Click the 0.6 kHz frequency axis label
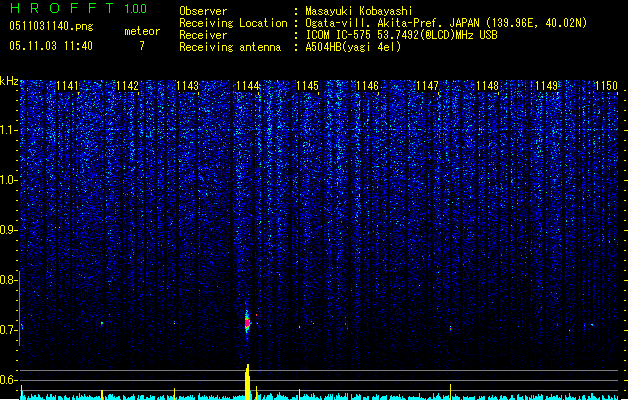Screen dimensions: 629x400 pyautogui.click(x=8, y=380)
